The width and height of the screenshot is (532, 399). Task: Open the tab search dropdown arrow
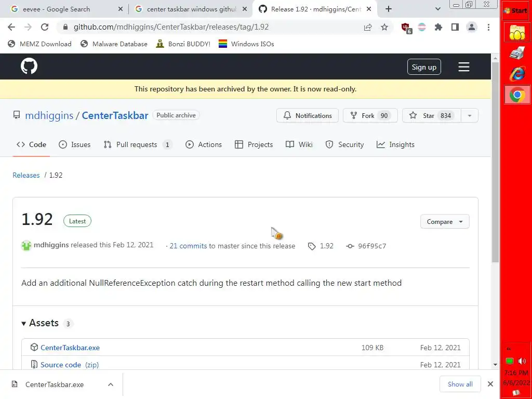click(x=438, y=9)
